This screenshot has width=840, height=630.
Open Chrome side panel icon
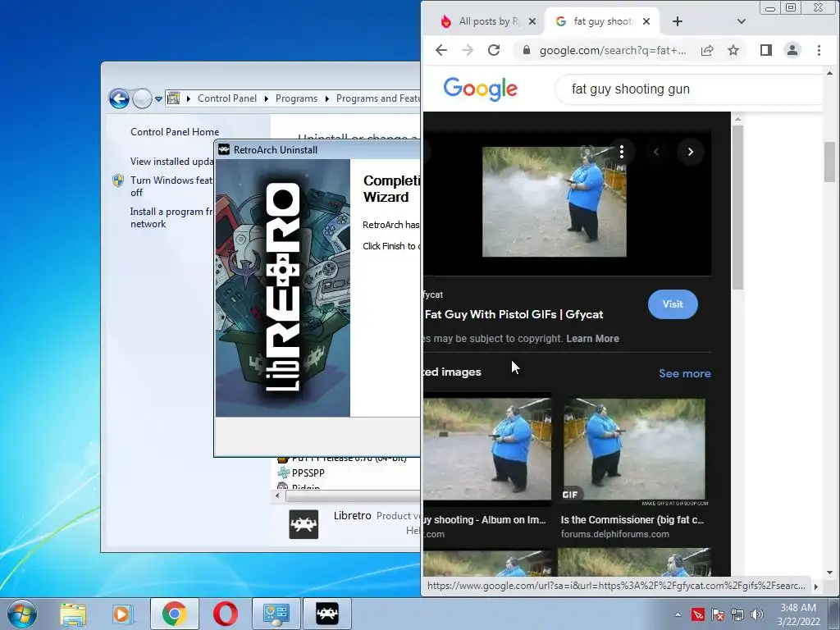pos(766,50)
